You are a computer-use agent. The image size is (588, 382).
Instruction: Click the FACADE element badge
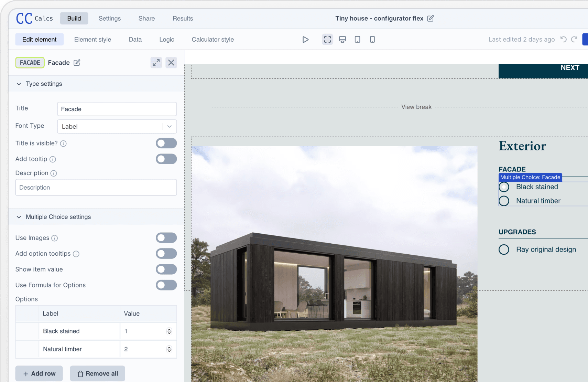point(30,63)
